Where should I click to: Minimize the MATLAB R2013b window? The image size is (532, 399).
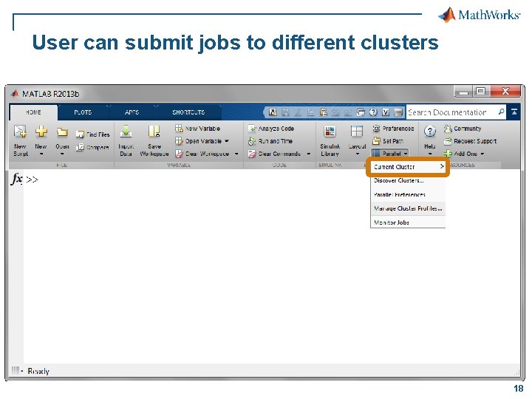pos(463,92)
